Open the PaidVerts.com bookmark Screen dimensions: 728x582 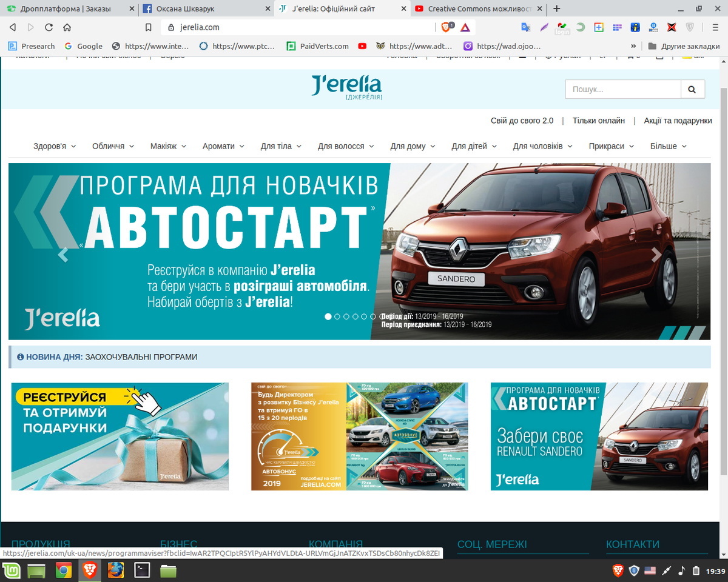click(318, 46)
